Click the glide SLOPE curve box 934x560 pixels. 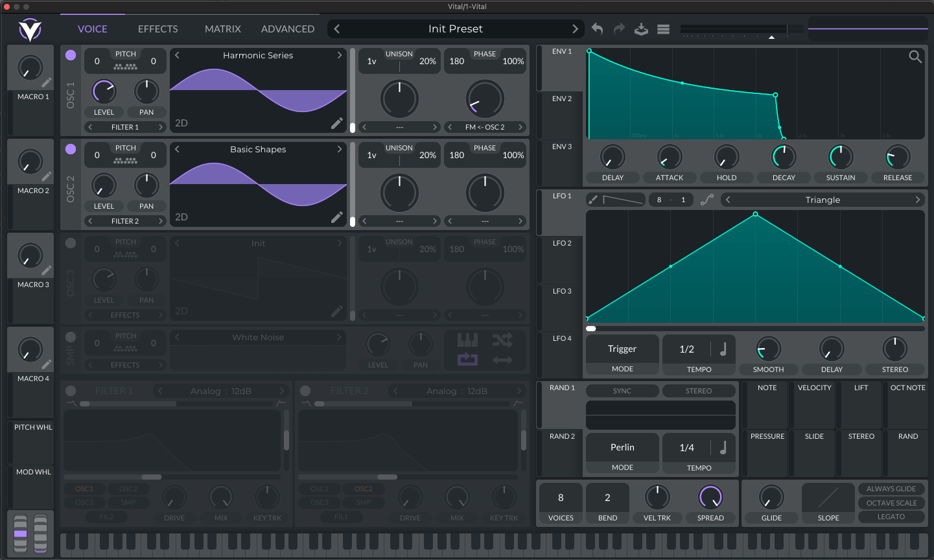(x=828, y=498)
